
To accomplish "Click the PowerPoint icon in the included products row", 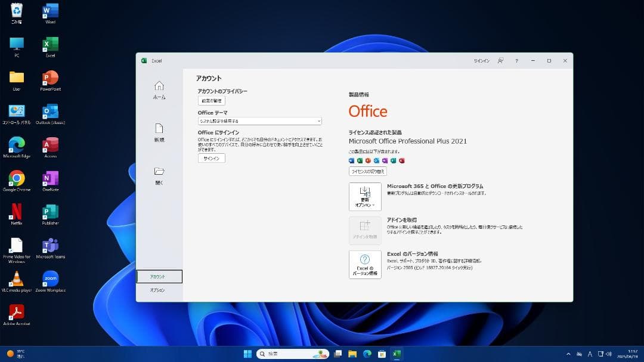I will [x=367, y=160].
